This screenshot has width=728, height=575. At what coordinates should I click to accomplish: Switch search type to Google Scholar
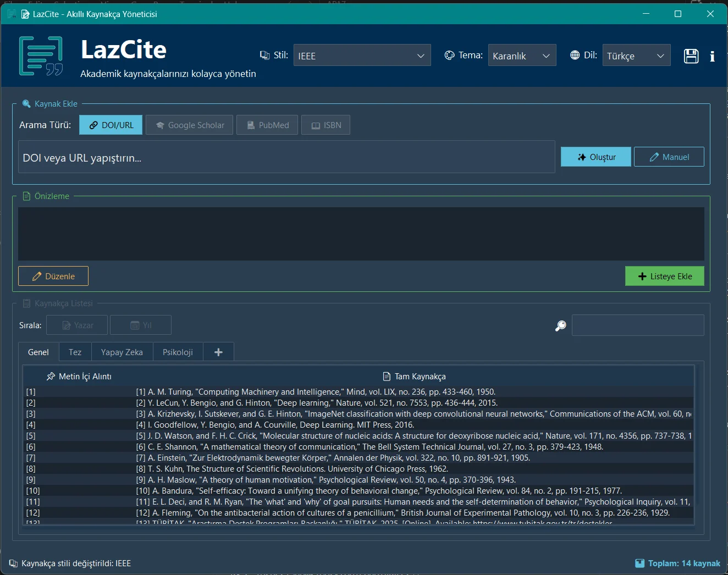coord(190,125)
